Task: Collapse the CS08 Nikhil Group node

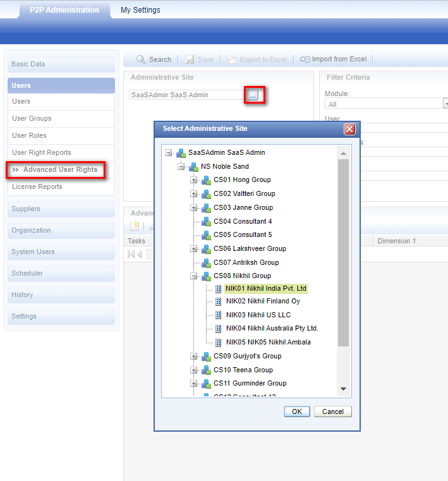Action: pyautogui.click(x=194, y=276)
